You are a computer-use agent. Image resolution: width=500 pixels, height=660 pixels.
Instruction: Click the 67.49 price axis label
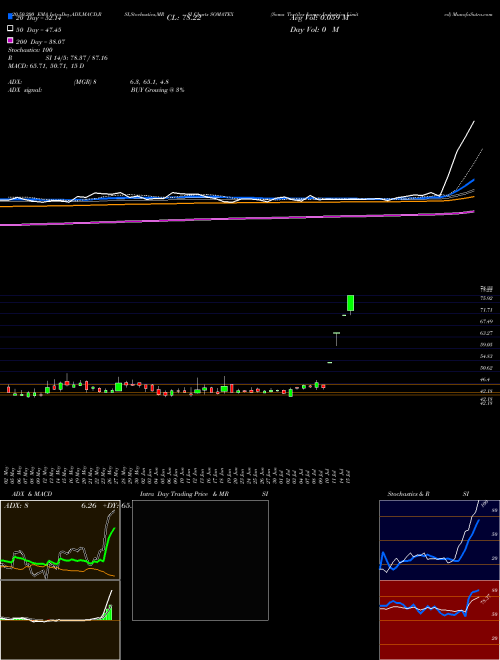[486, 321]
